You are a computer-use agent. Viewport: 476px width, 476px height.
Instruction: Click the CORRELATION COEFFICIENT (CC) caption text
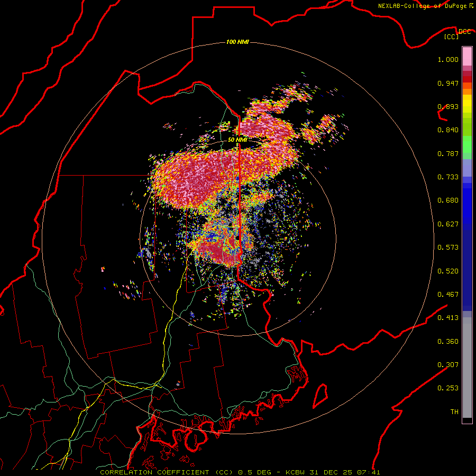167,472
